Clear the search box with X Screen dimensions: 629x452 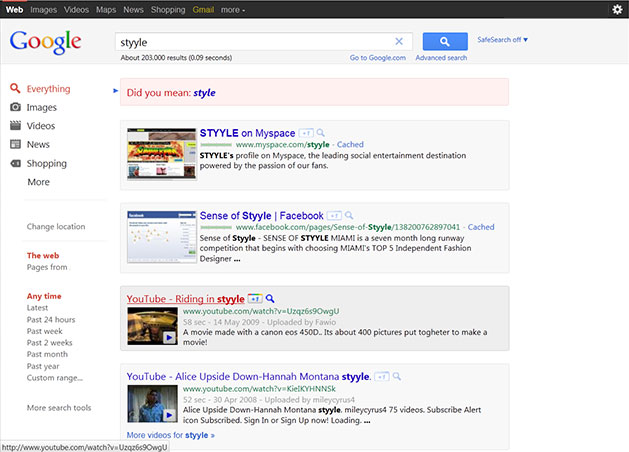pos(399,41)
